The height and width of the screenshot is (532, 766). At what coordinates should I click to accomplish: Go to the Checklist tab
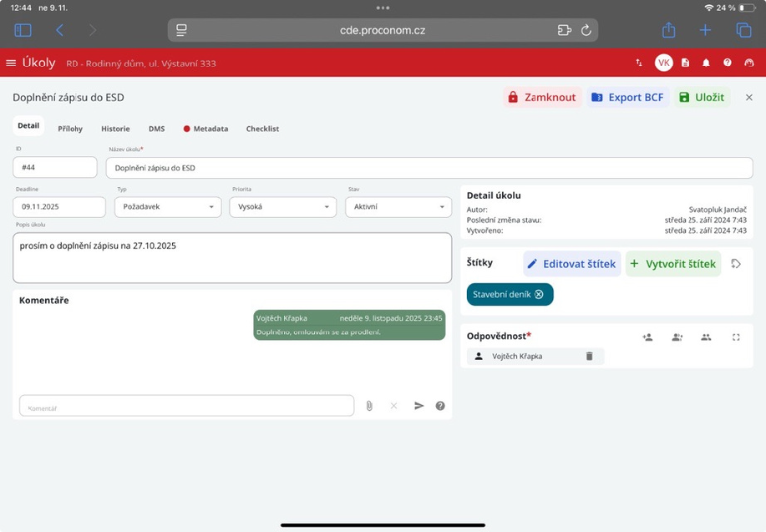pos(262,129)
